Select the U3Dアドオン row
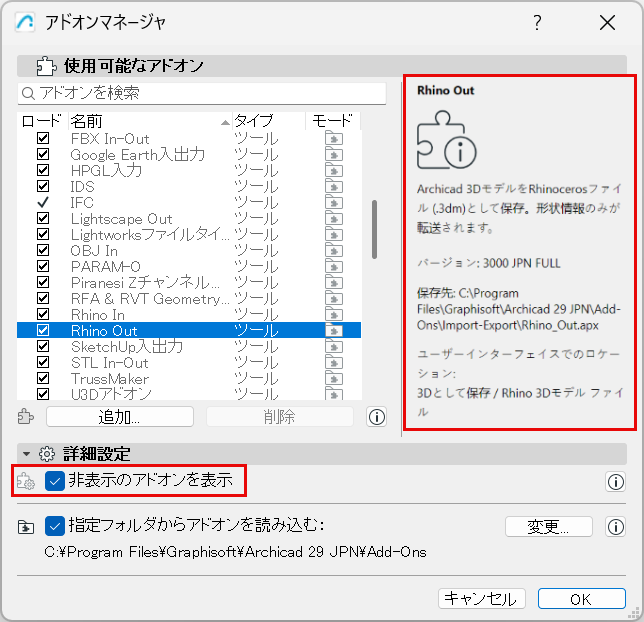 189,394
